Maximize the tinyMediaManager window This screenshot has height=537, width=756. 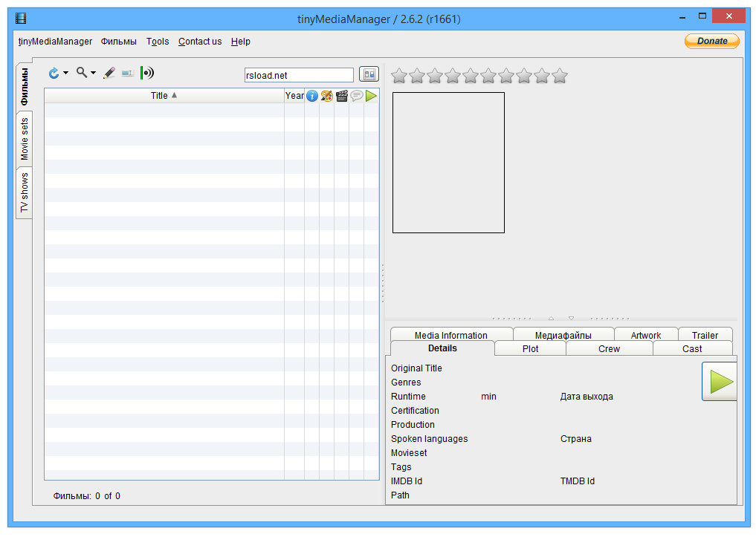coord(702,16)
